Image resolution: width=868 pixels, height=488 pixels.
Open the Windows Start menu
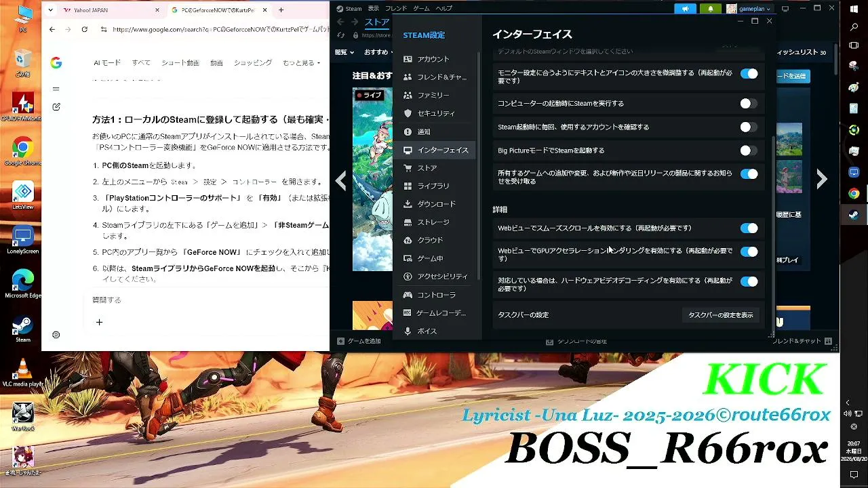pos(854,8)
